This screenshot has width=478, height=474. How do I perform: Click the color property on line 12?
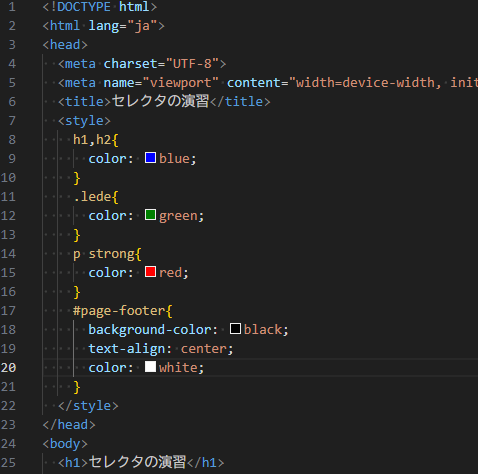pos(107,216)
